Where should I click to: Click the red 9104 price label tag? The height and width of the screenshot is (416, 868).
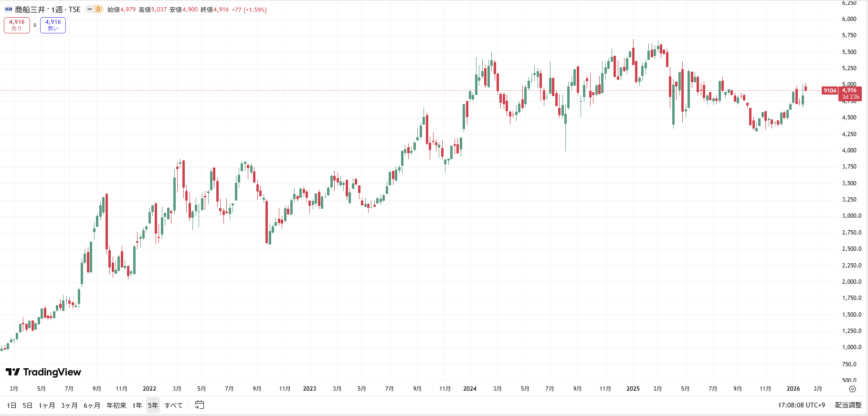point(830,91)
